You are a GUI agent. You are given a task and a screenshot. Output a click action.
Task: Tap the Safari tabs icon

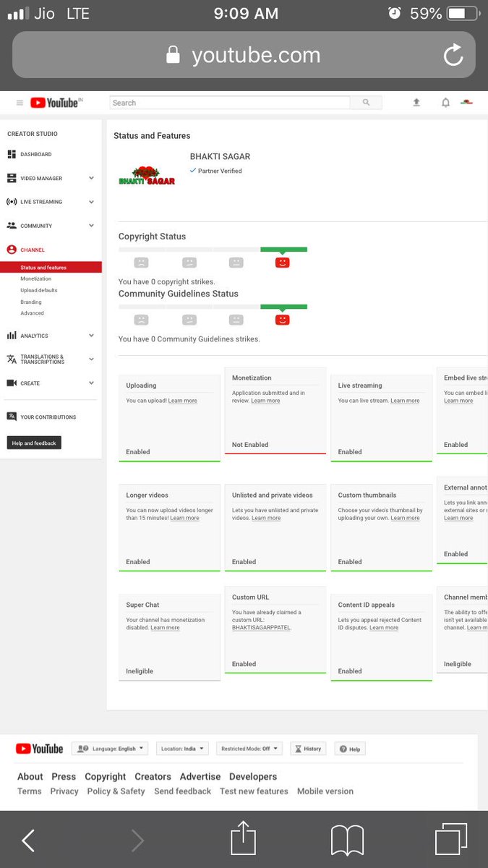pyautogui.click(x=451, y=840)
